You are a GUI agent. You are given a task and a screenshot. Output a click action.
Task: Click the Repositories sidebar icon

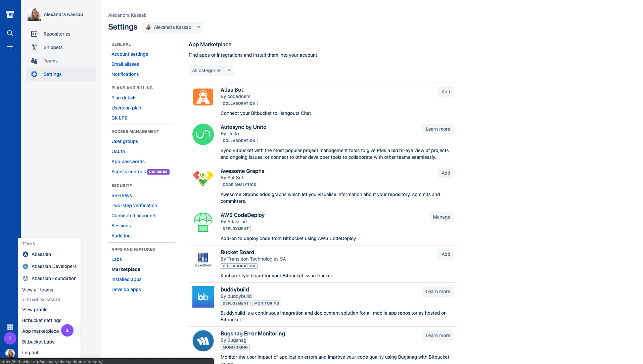tap(34, 34)
